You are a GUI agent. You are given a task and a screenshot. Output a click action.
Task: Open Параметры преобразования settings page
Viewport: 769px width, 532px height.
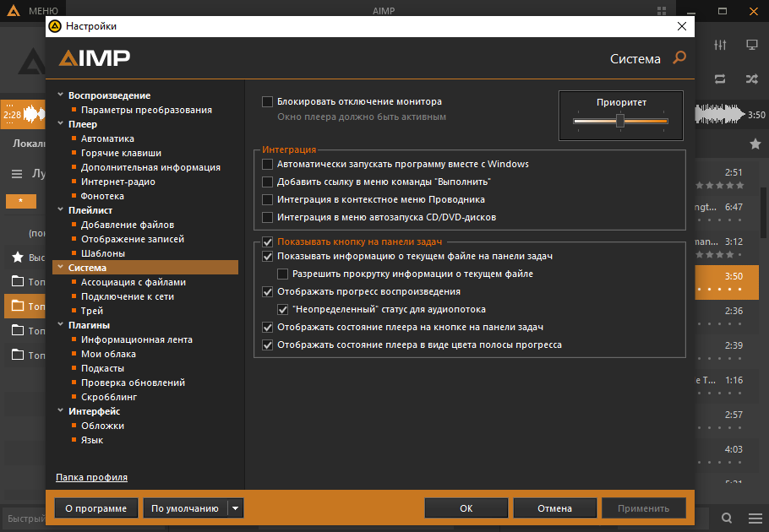[146, 111]
